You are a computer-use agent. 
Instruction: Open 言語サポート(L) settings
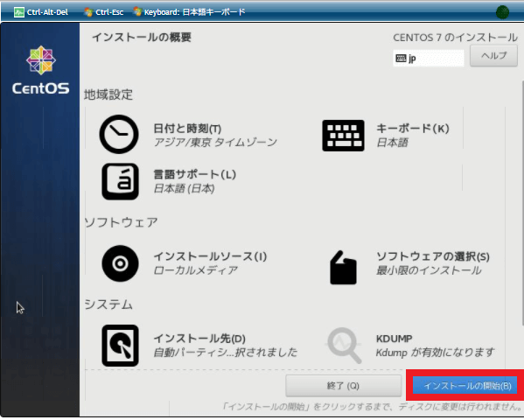(x=194, y=174)
